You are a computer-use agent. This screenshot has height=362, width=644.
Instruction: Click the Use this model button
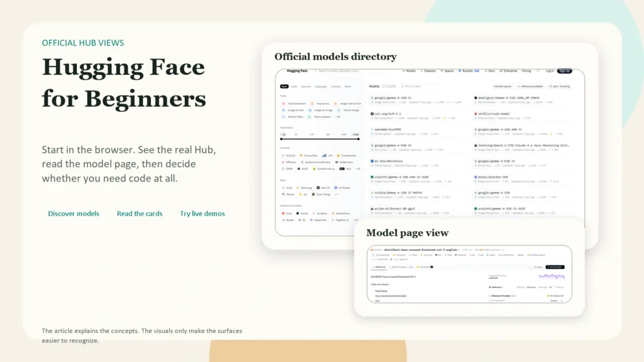pyautogui.click(x=555, y=267)
